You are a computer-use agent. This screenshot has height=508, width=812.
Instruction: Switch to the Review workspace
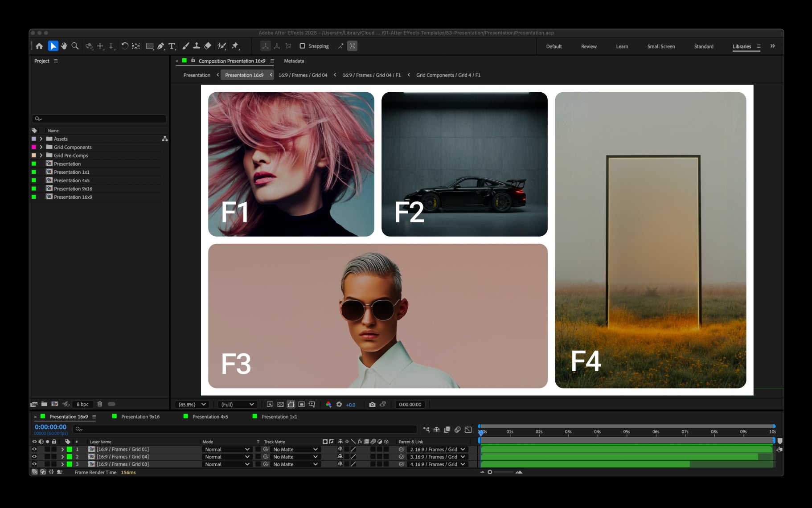589,46
